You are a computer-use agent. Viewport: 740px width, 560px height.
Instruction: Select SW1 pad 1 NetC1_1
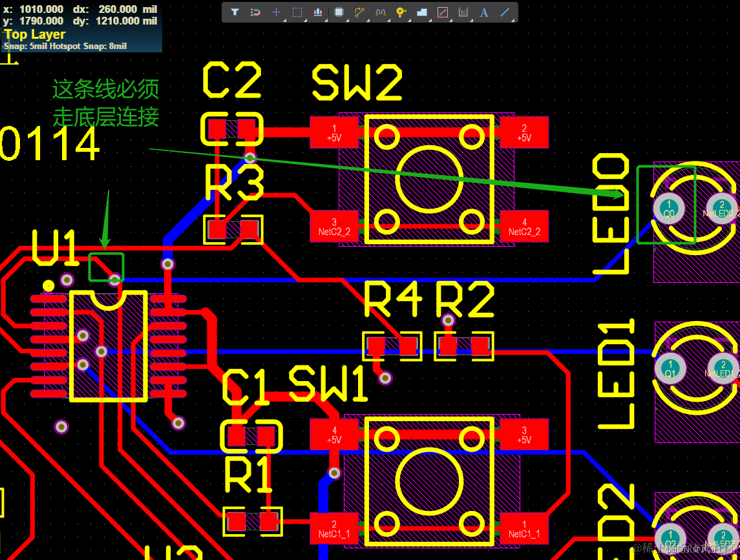tap(524, 529)
